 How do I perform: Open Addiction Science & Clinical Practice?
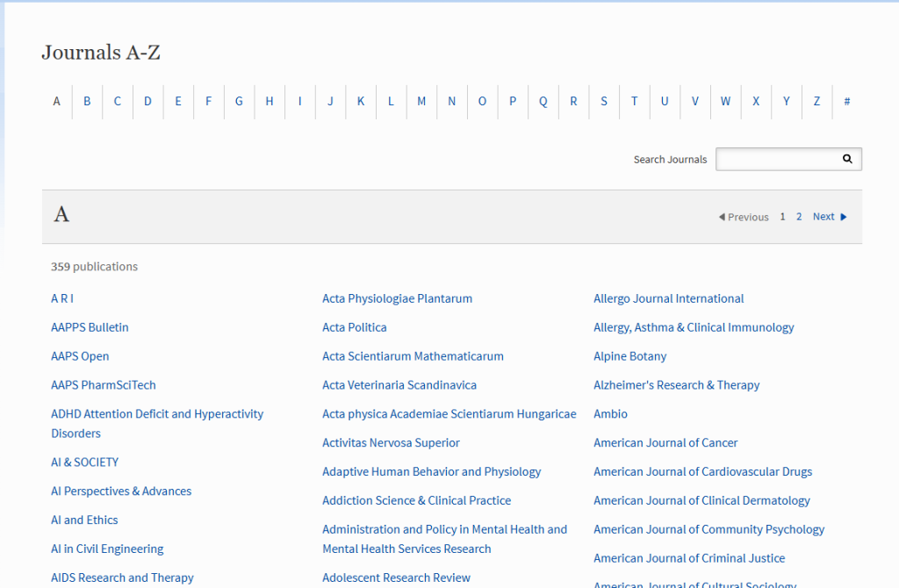[x=416, y=500]
